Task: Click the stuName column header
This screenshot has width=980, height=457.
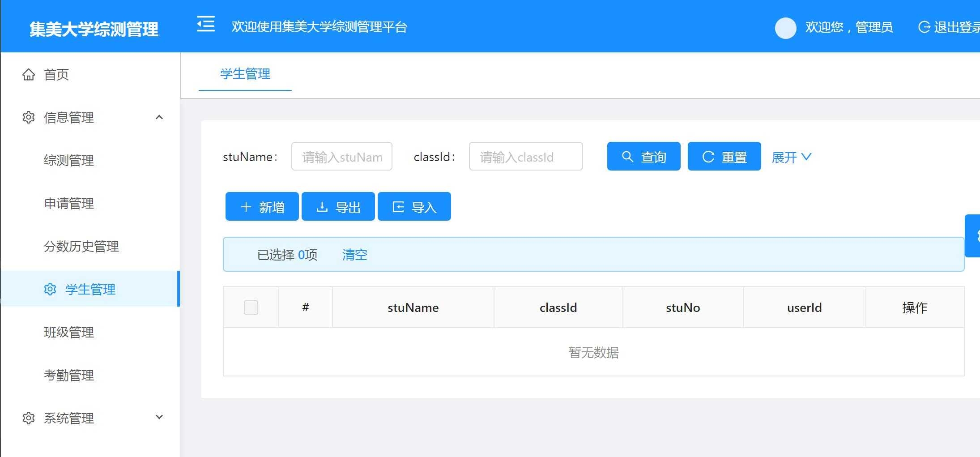Action: click(x=413, y=308)
